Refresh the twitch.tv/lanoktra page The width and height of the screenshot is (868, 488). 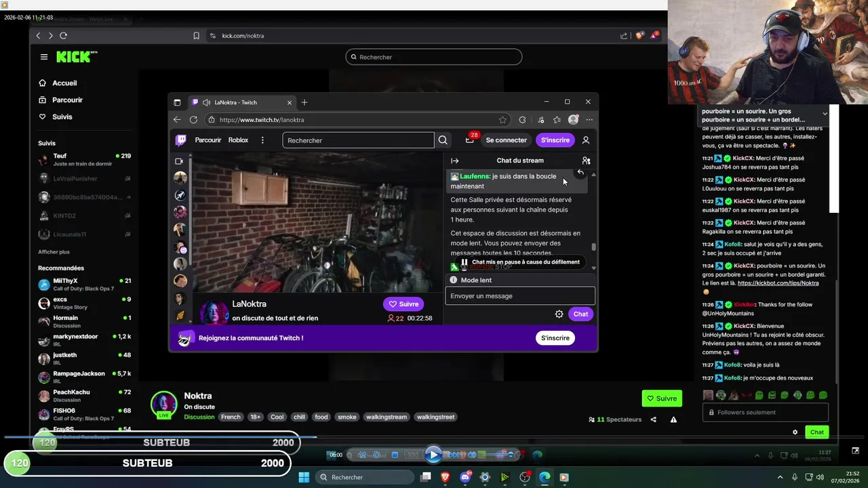point(193,120)
